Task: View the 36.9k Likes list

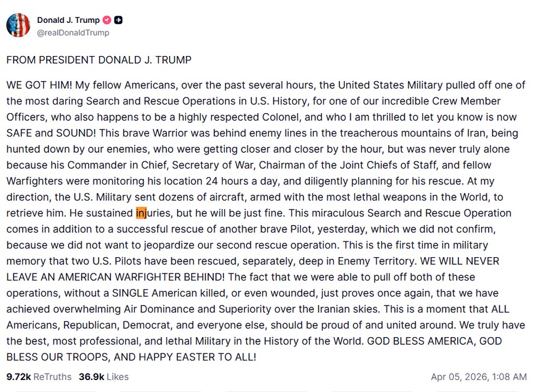Action: coord(103,377)
